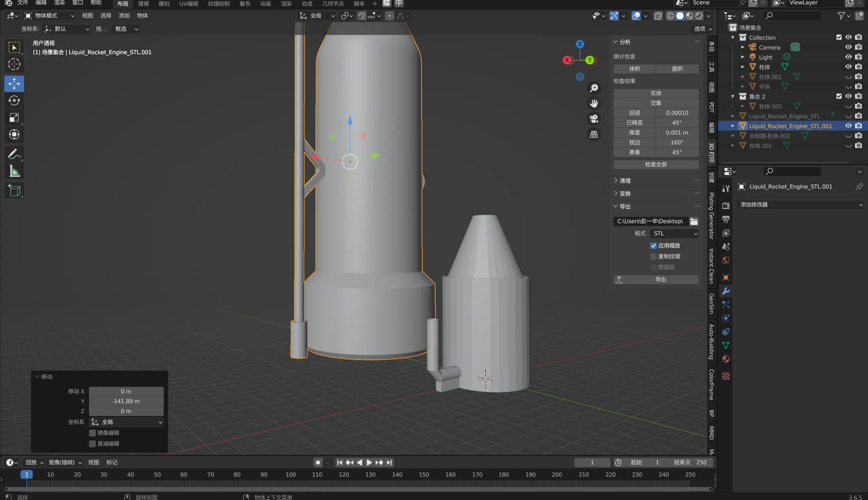The image size is (868, 500).
Task: Select the box select tool
Action: click(x=14, y=48)
